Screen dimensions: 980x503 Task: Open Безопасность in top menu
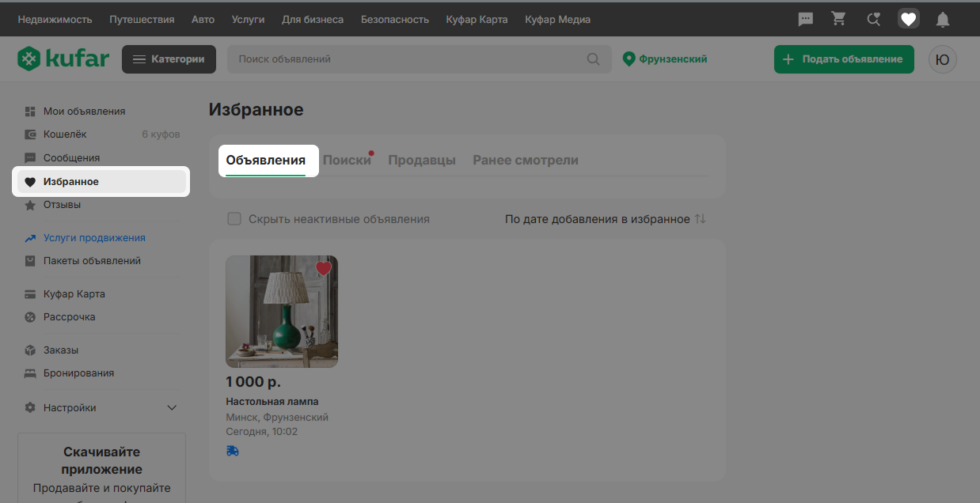coord(395,19)
